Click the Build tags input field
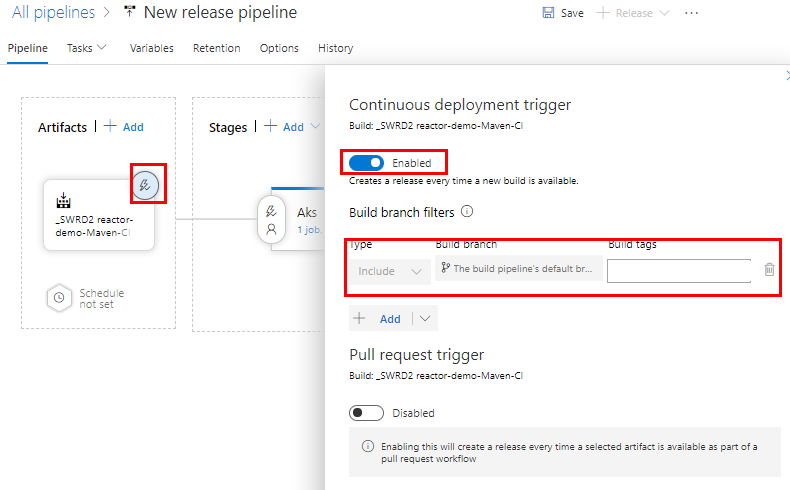 [x=679, y=271]
